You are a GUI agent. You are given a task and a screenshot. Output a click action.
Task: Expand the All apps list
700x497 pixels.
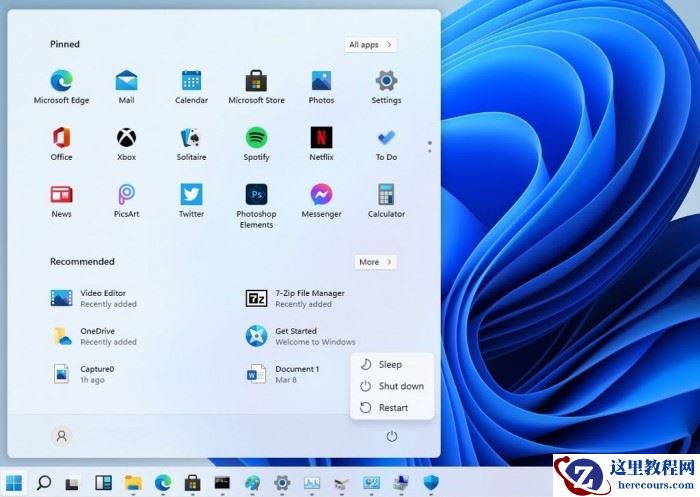(x=371, y=45)
